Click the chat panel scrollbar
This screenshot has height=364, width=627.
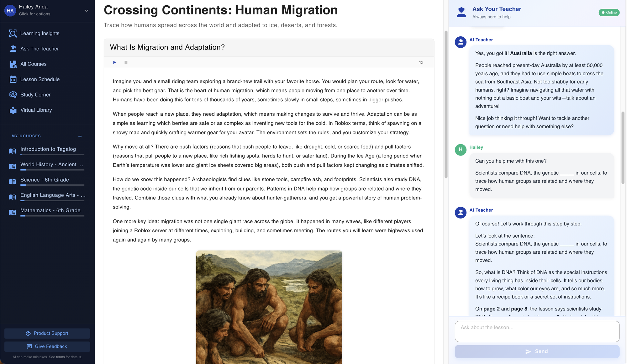click(x=623, y=148)
